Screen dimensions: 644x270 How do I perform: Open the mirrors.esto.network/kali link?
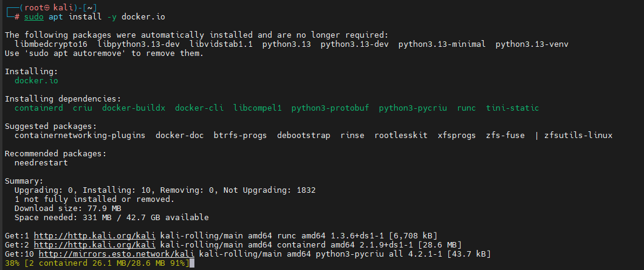116,254
